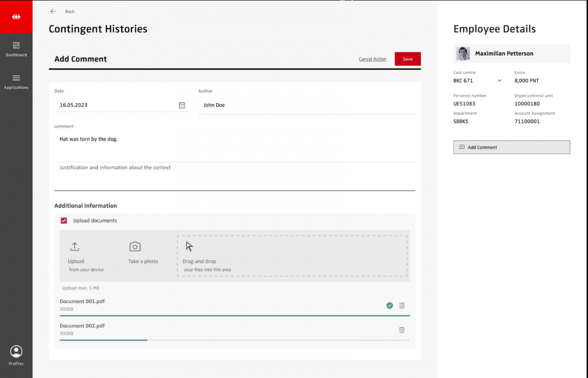This screenshot has height=378, width=588.
Task: Click the drag and drop files area
Action: (x=292, y=256)
